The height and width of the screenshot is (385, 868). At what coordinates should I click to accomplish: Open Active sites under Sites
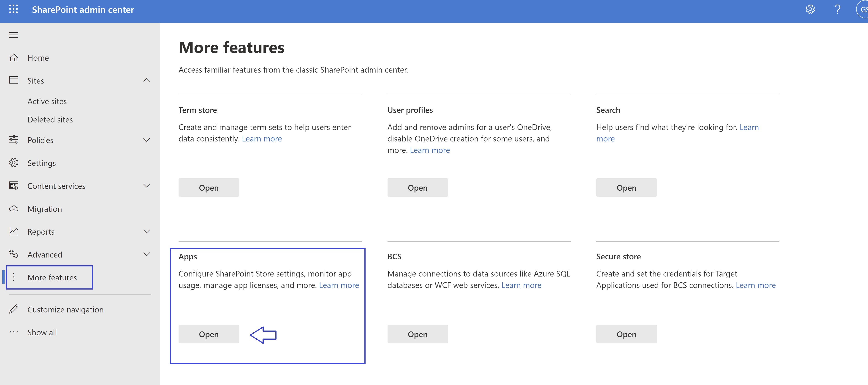[47, 101]
